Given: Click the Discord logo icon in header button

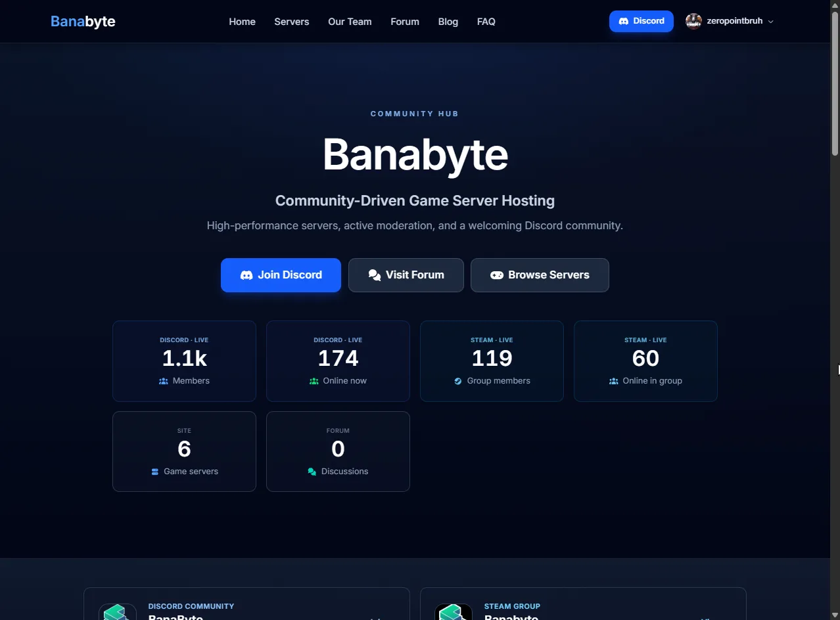Looking at the screenshot, I should [624, 21].
